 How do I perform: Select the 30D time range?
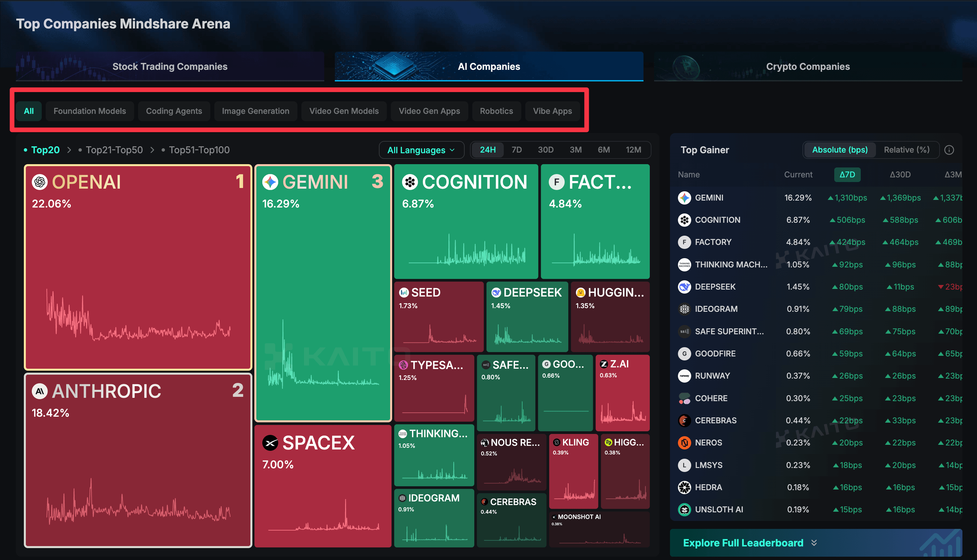click(545, 150)
